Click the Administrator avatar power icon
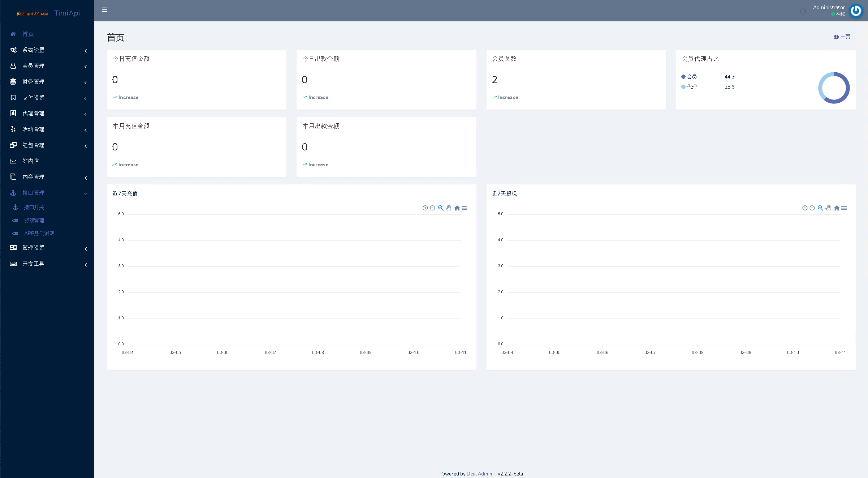Screen dimensions: 868x478 click(856, 11)
